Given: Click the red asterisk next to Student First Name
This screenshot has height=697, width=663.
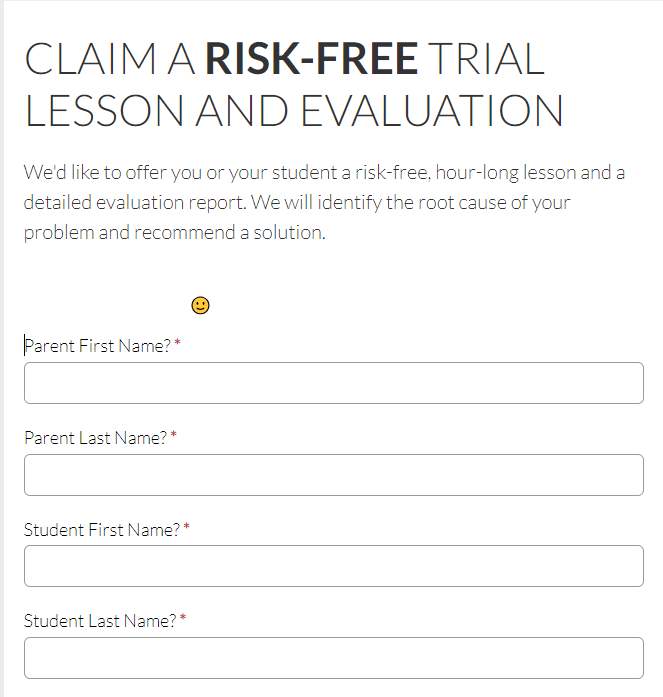Looking at the screenshot, I should pyautogui.click(x=186, y=526).
